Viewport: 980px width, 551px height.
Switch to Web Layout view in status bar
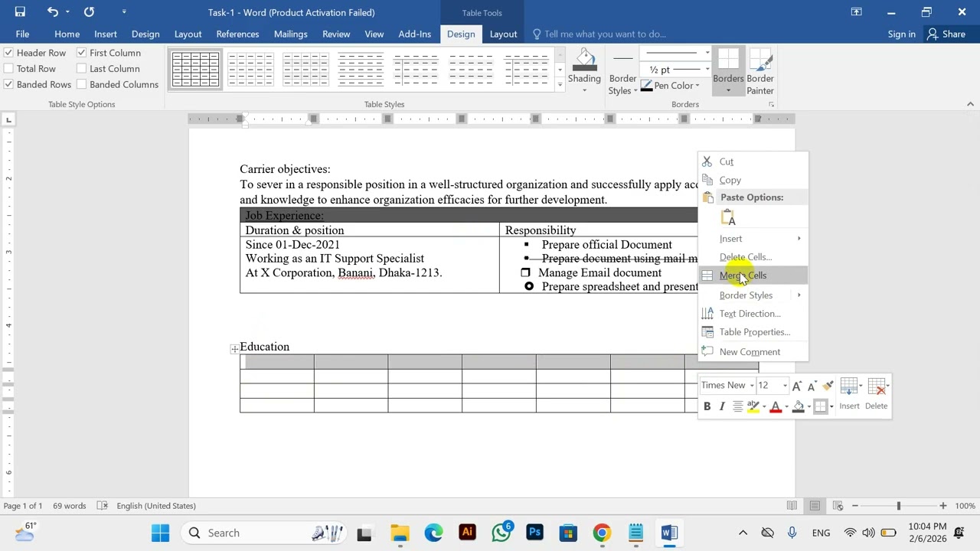click(838, 506)
